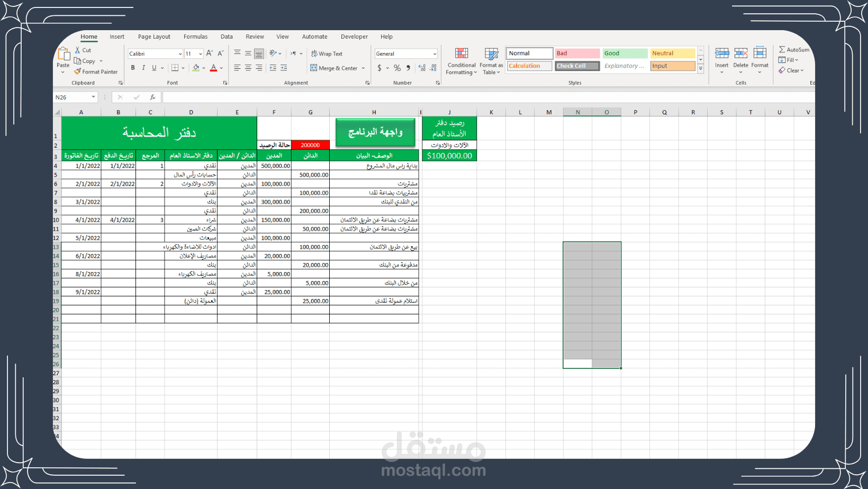Open the Fill dropdown in Editing

click(789, 60)
